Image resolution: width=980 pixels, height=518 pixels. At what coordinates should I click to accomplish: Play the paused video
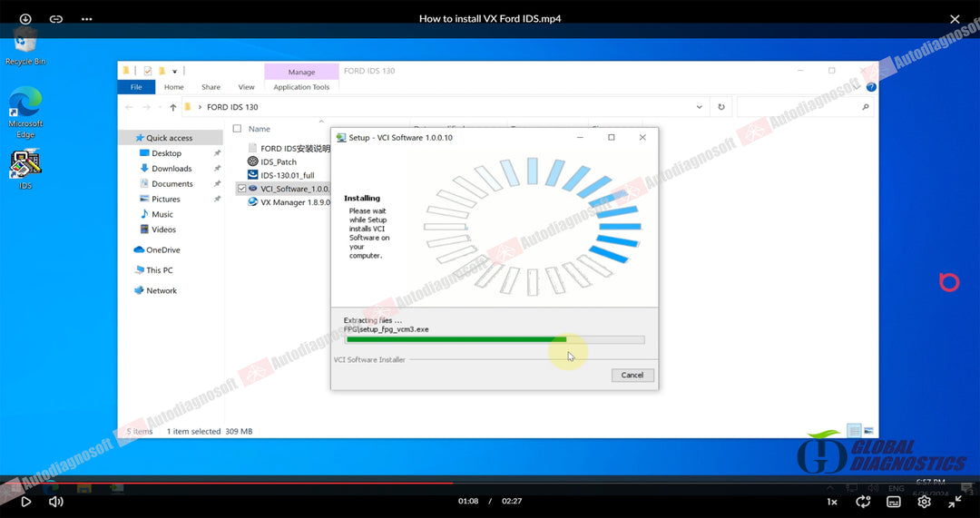pos(25,501)
